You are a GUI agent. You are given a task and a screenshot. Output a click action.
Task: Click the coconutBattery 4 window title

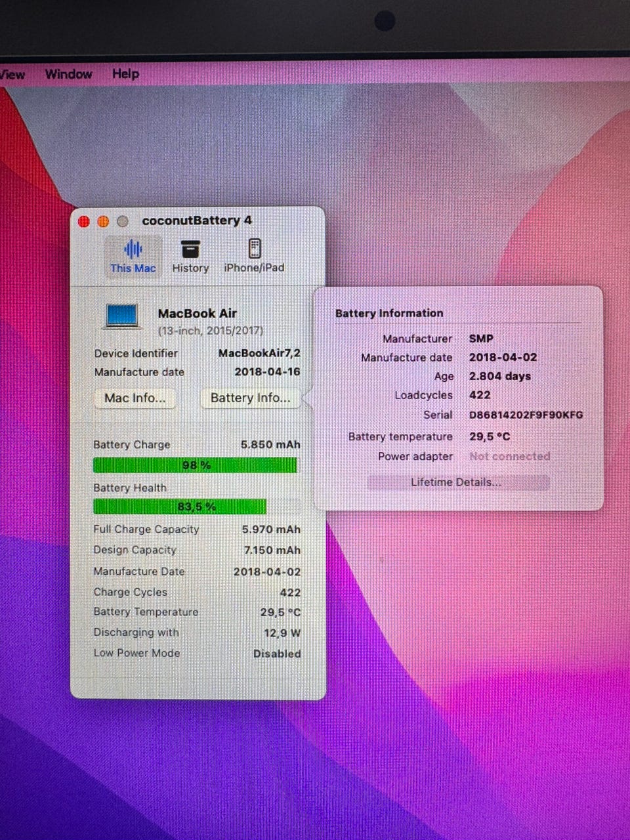pos(197,220)
